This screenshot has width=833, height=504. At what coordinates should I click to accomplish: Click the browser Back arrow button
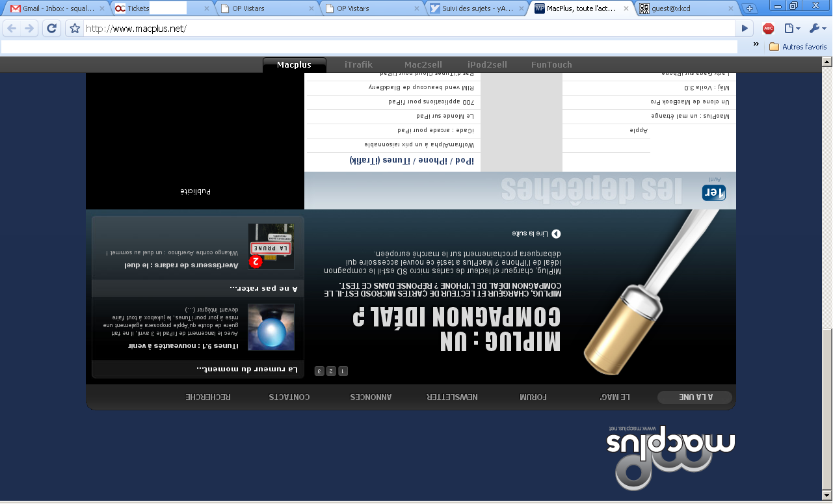pos(12,29)
